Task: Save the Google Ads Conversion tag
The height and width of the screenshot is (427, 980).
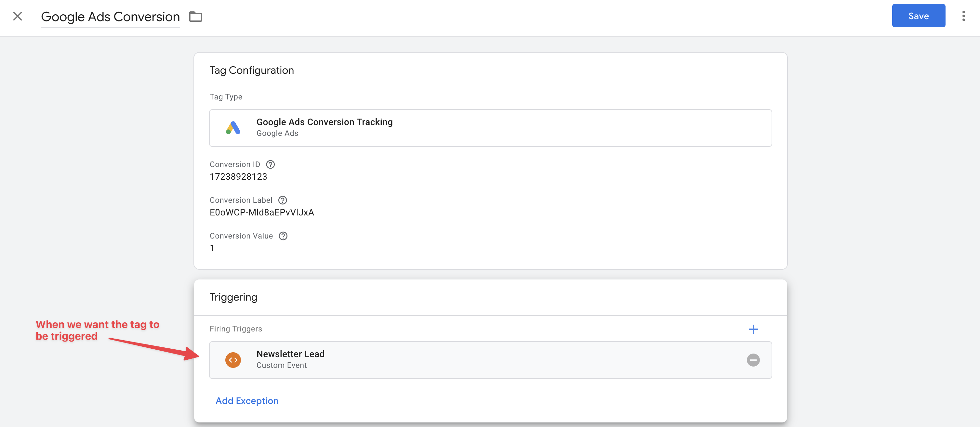Action: pyautogui.click(x=918, y=16)
